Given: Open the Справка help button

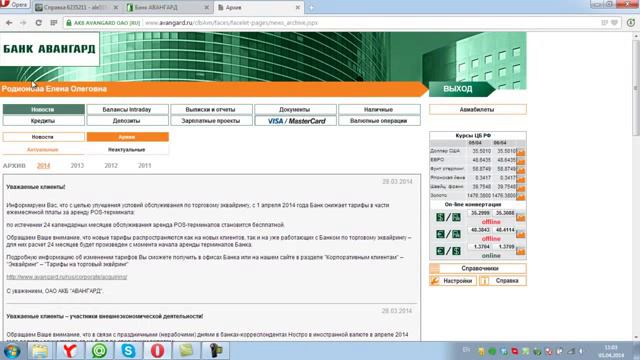Looking at the screenshot, I should pyautogui.click(x=503, y=281).
